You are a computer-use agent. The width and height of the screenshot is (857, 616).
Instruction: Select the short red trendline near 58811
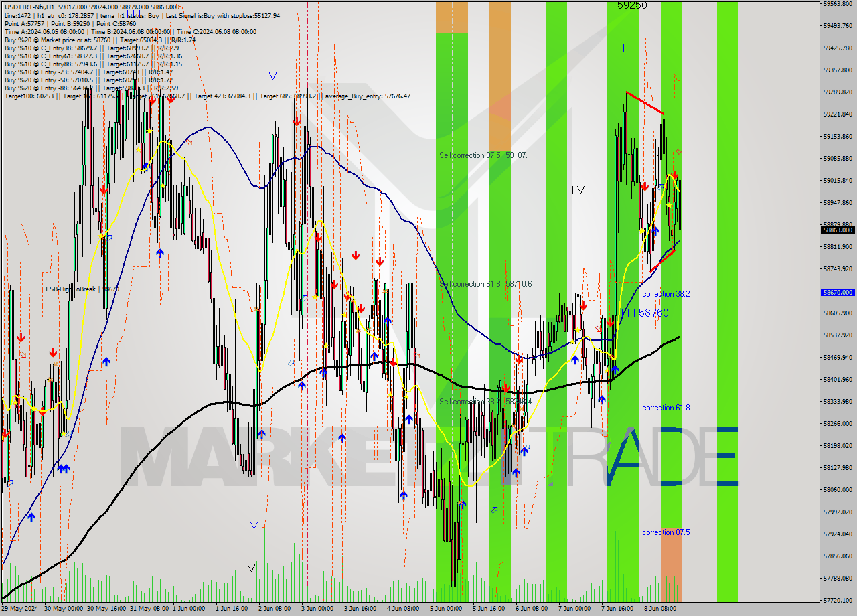pyautogui.click(x=662, y=260)
